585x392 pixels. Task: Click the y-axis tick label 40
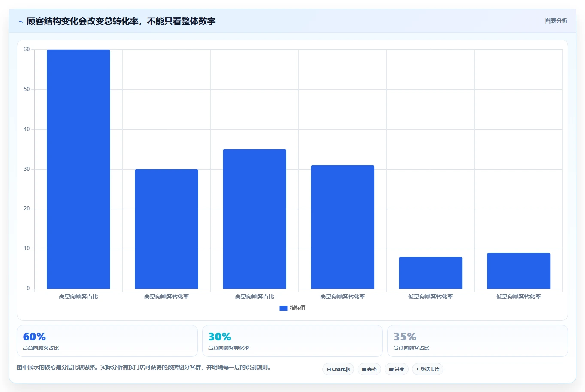[27, 129]
